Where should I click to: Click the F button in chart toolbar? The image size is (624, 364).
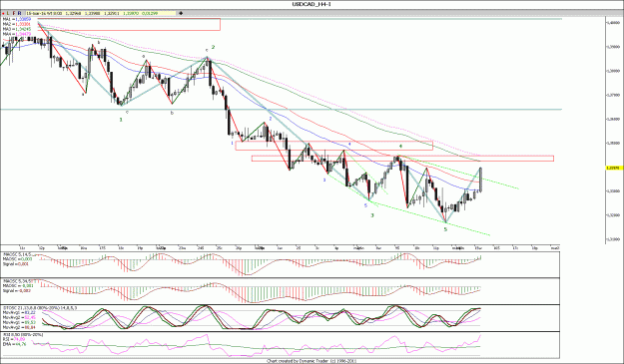tap(14, 13)
